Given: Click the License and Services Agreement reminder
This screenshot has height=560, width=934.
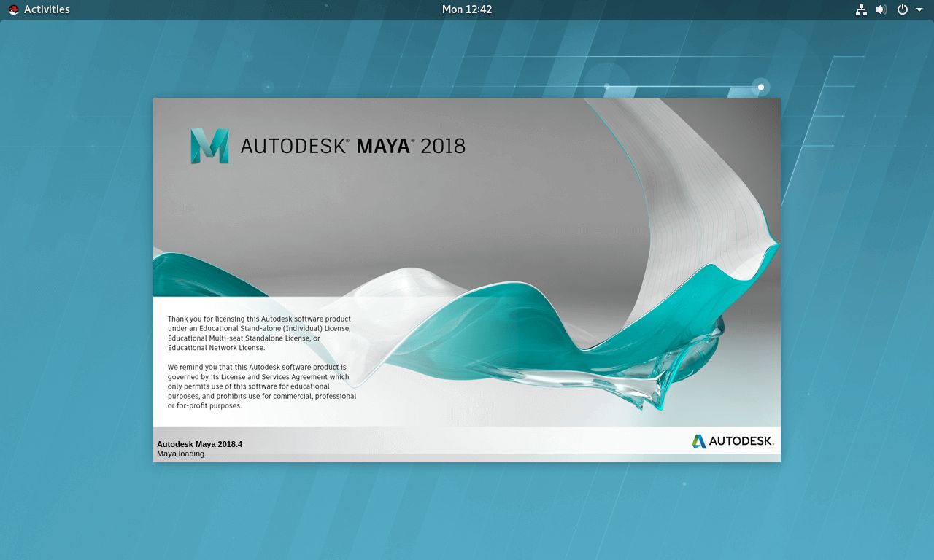Looking at the screenshot, I should (261, 386).
